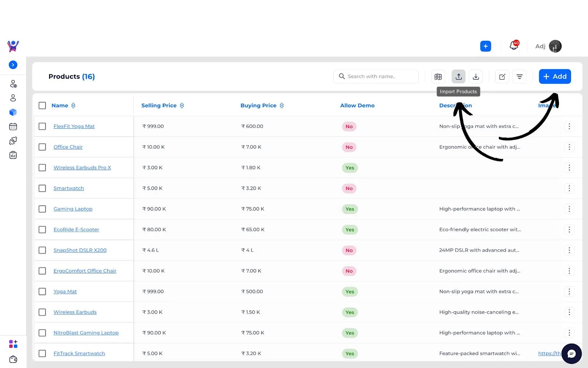Open the FitTrack Smartwatch product link
588x368 pixels.
[x=79, y=353]
